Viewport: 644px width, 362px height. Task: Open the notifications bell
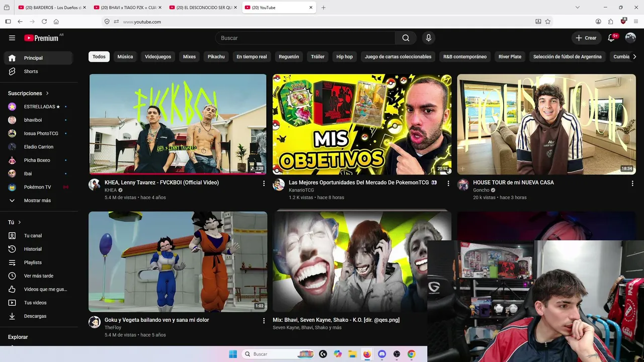click(x=612, y=38)
